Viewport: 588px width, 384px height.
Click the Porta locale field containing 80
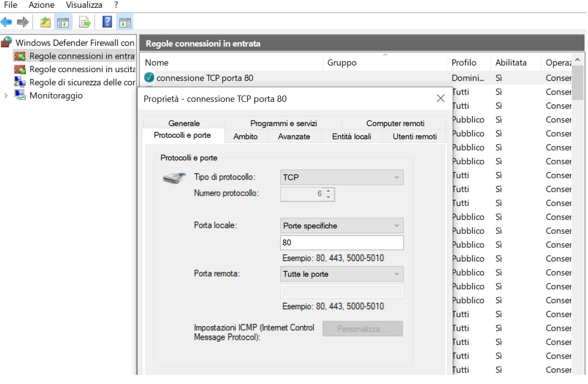coord(342,243)
